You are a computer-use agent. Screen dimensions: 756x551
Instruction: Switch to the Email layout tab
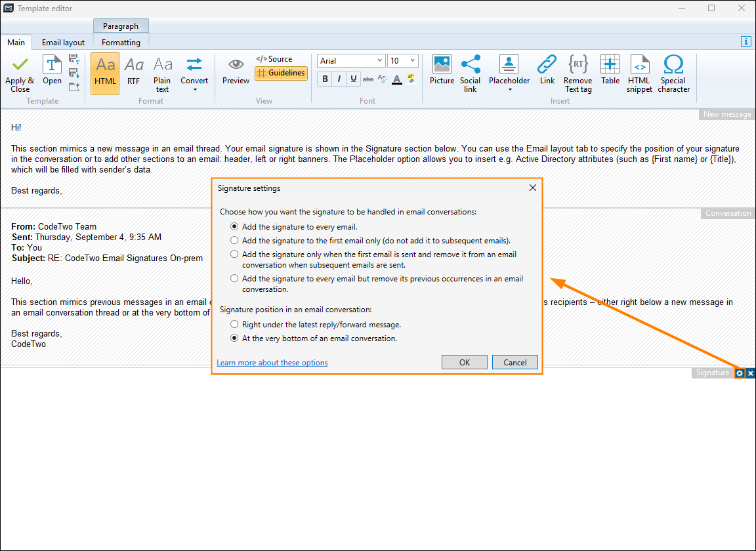[62, 41]
